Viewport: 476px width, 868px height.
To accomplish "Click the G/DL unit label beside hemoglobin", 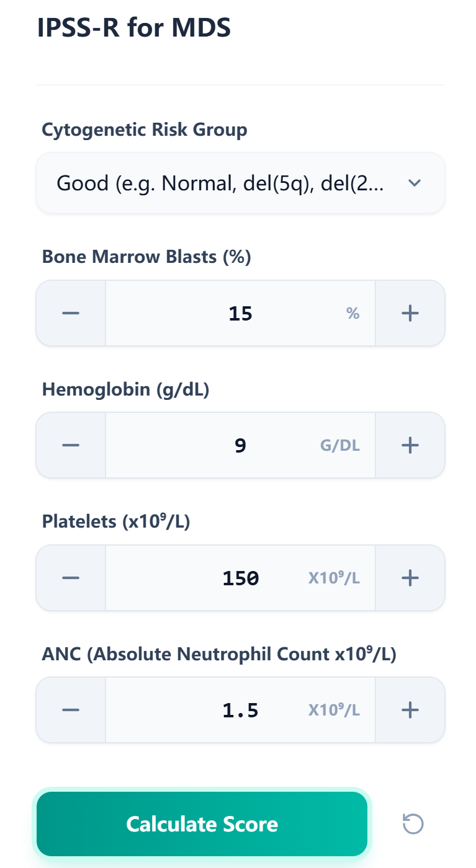I will click(339, 445).
